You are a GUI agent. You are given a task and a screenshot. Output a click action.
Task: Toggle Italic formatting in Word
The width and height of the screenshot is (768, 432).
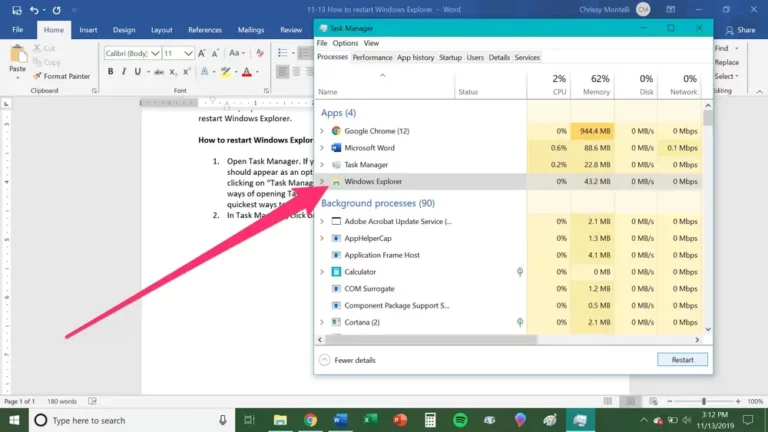click(x=124, y=72)
